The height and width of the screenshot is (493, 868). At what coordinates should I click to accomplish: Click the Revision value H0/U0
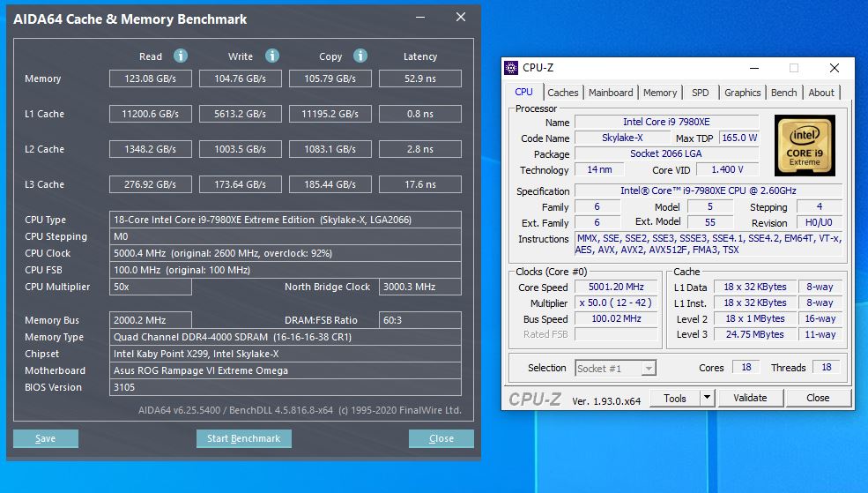click(819, 222)
